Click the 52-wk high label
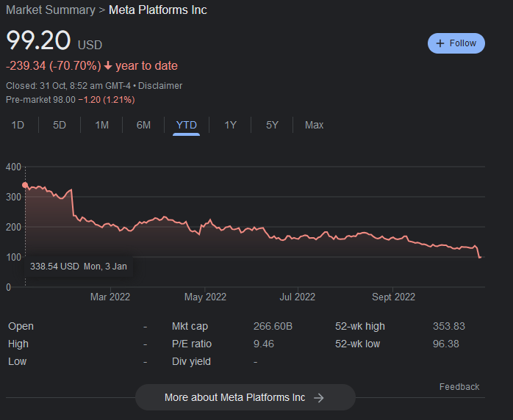Image resolution: width=513 pixels, height=420 pixels. pos(360,326)
